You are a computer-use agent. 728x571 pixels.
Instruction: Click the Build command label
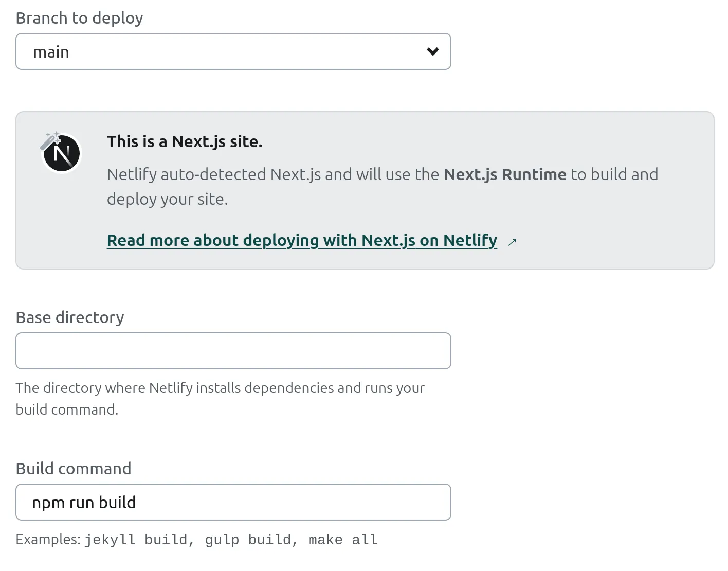(x=74, y=469)
